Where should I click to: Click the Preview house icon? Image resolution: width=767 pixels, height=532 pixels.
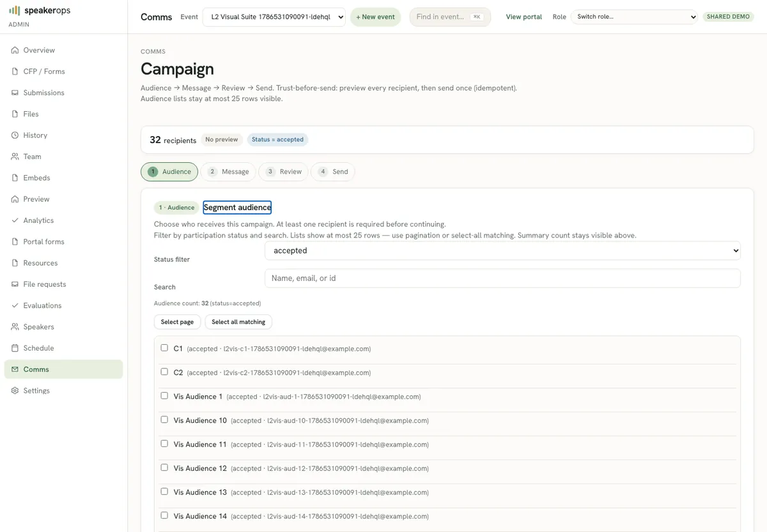pos(15,199)
